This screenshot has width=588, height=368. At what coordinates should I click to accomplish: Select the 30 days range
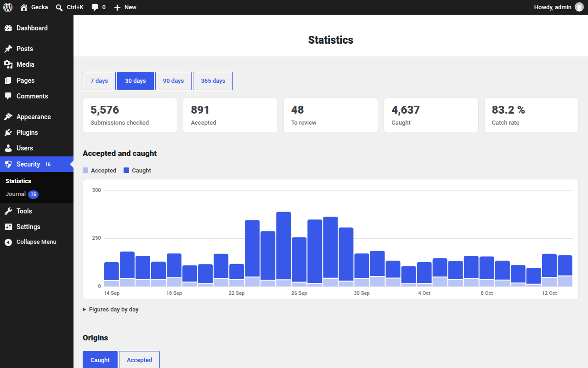tap(136, 81)
